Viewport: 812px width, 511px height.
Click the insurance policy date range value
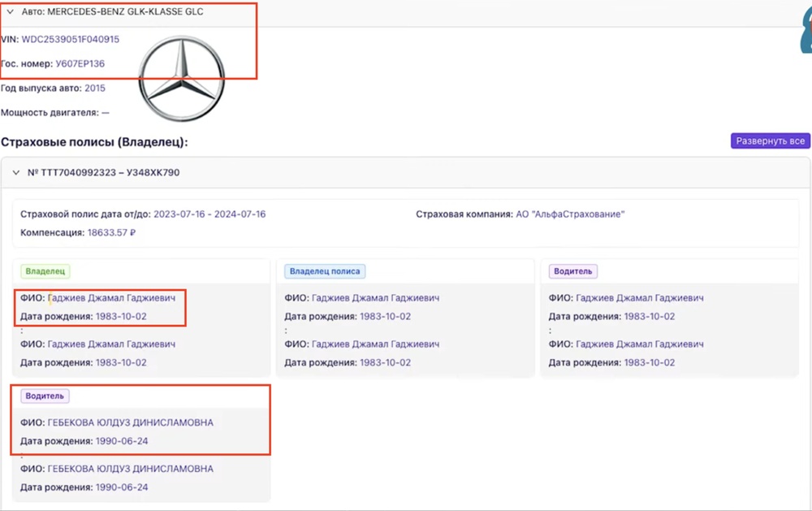click(209, 214)
